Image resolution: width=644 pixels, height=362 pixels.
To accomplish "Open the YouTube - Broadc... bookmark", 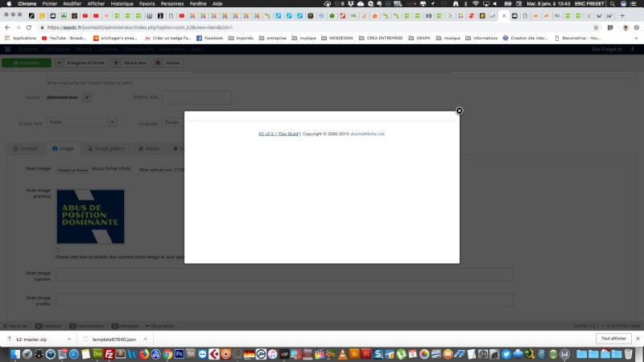I will tap(64, 38).
